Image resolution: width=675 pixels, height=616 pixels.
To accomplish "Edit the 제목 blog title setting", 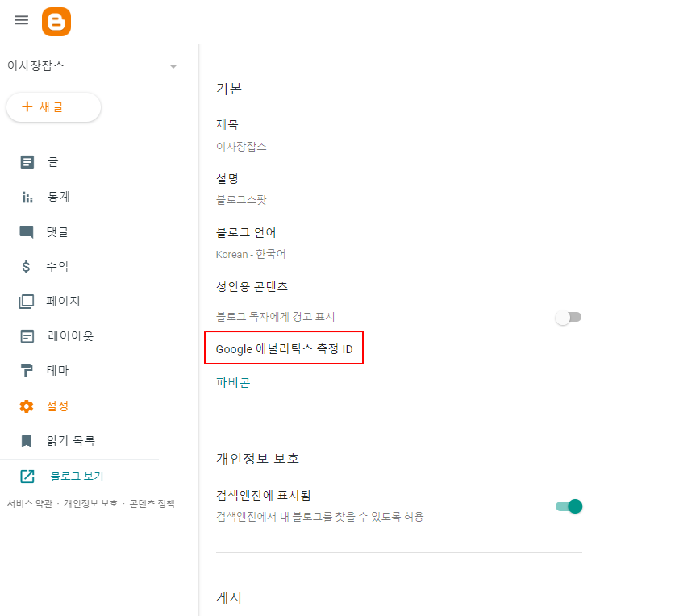I will pos(227,125).
